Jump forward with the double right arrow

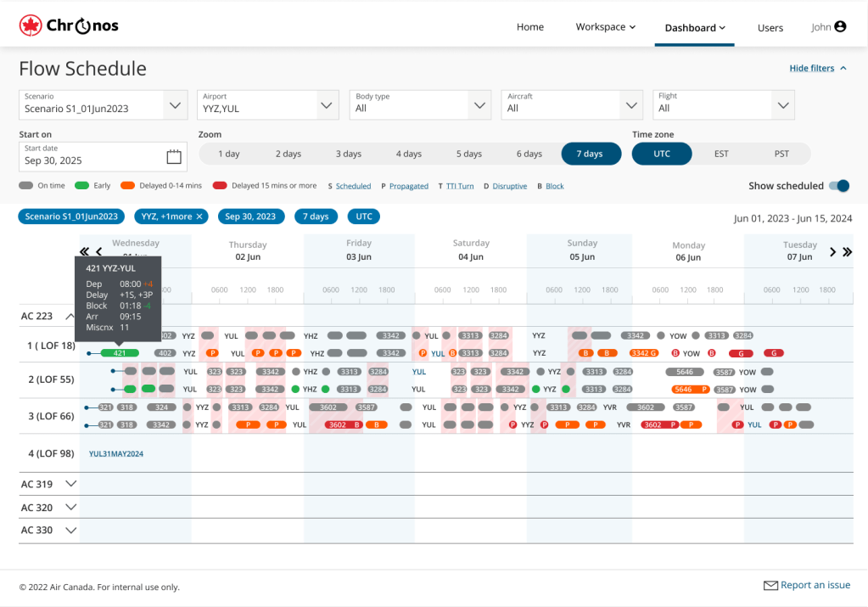click(x=847, y=252)
